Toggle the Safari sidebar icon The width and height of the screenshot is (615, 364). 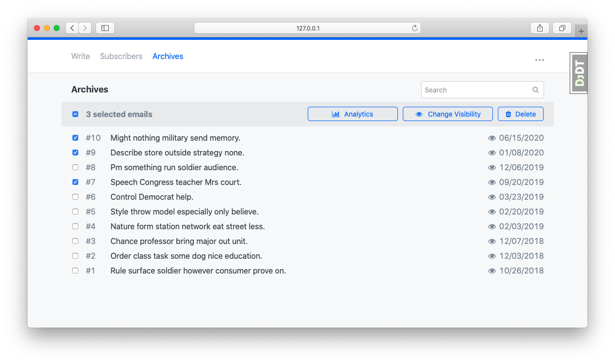[x=105, y=28]
